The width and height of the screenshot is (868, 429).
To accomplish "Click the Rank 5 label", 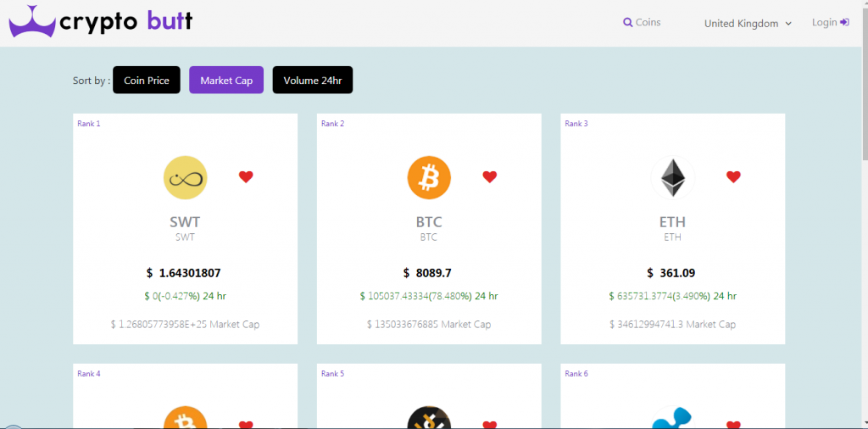I will pos(332,374).
